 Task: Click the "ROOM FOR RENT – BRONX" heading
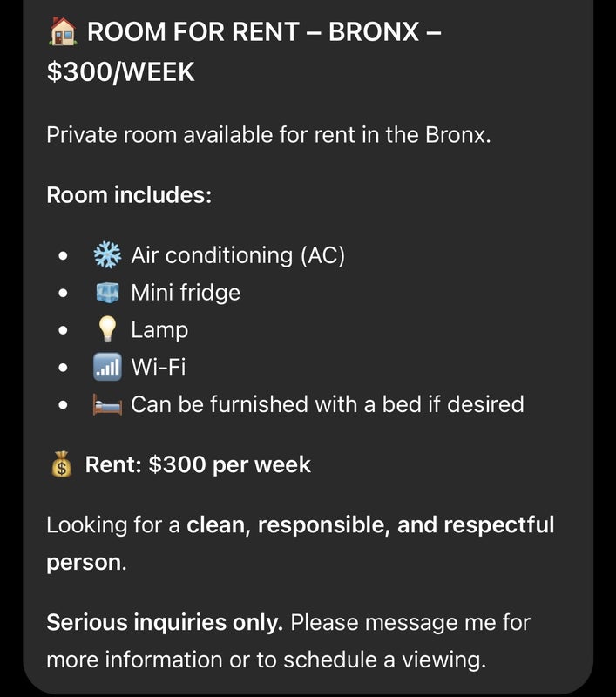click(254, 32)
